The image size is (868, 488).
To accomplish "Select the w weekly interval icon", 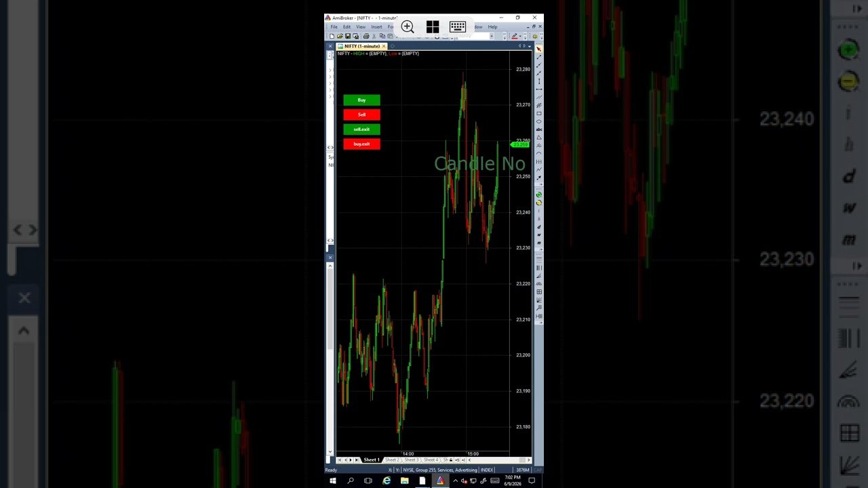I will tap(539, 235).
